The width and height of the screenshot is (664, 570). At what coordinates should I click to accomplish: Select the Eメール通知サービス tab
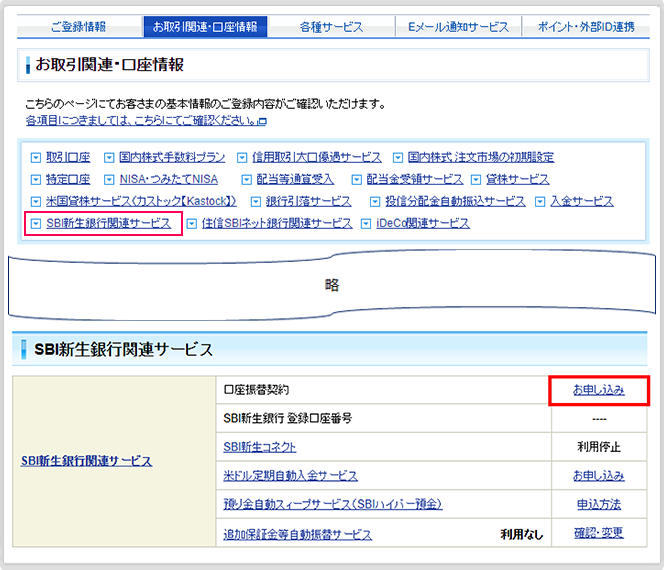tap(458, 27)
